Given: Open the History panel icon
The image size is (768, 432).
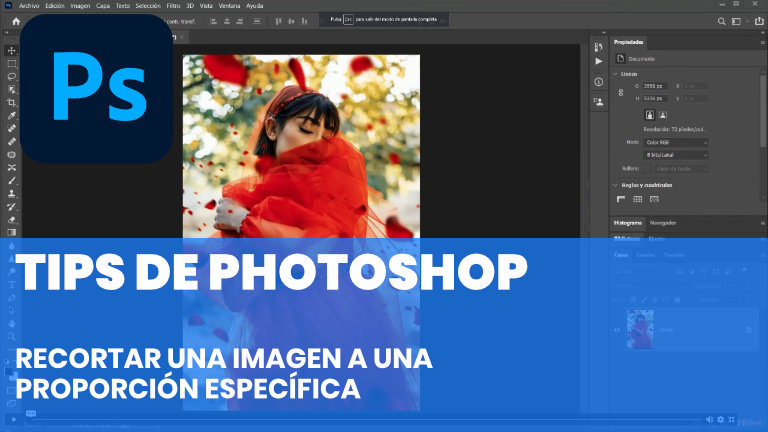Looking at the screenshot, I should [599, 47].
